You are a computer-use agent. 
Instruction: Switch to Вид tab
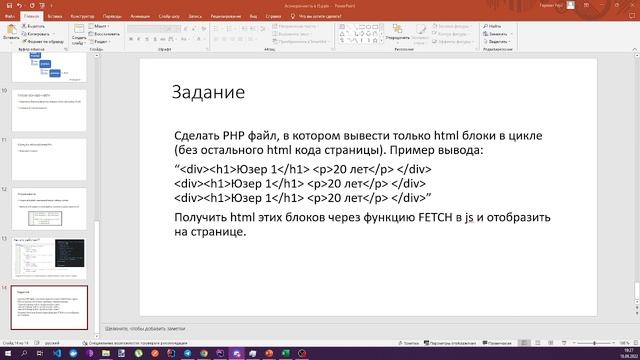coord(253,16)
